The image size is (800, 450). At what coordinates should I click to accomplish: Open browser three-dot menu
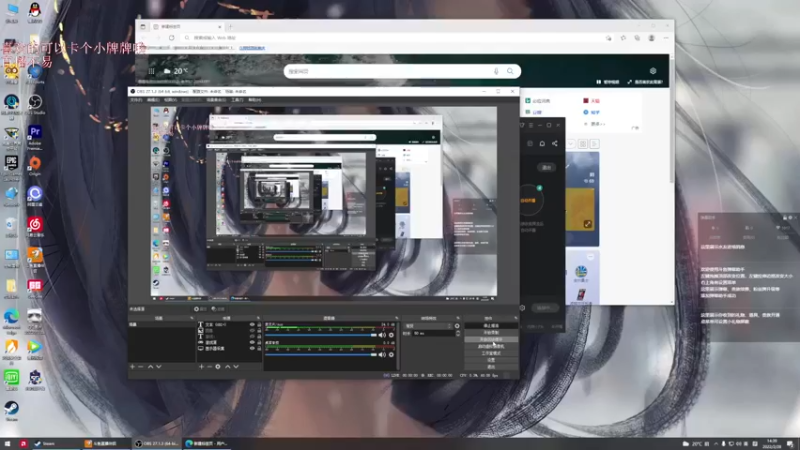pyautogui.click(x=666, y=38)
